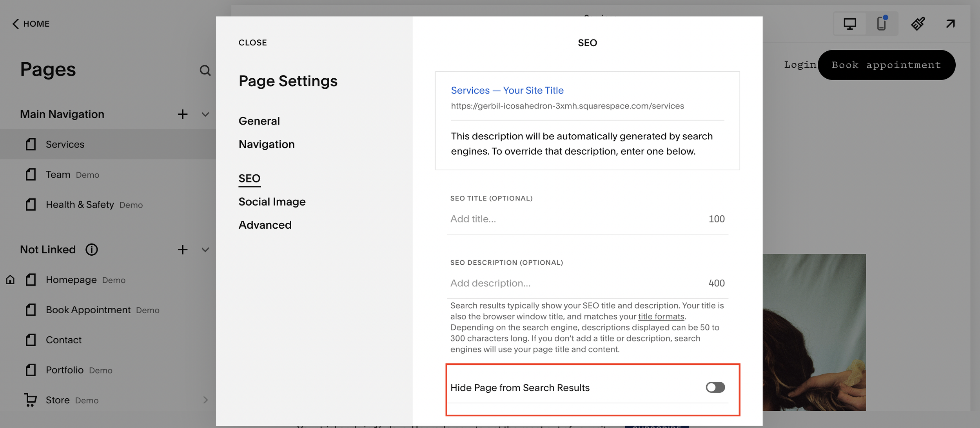Switch to desktop preview icon
980x428 pixels.
coord(849,24)
